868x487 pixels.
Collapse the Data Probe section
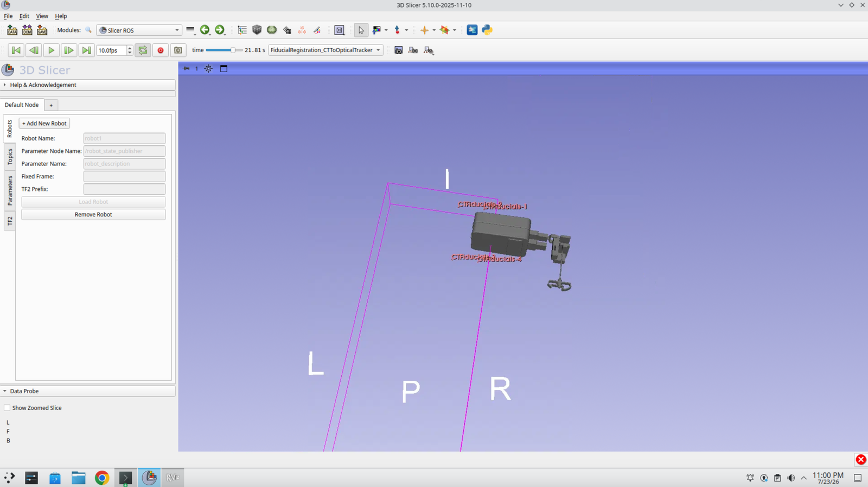coord(87,391)
